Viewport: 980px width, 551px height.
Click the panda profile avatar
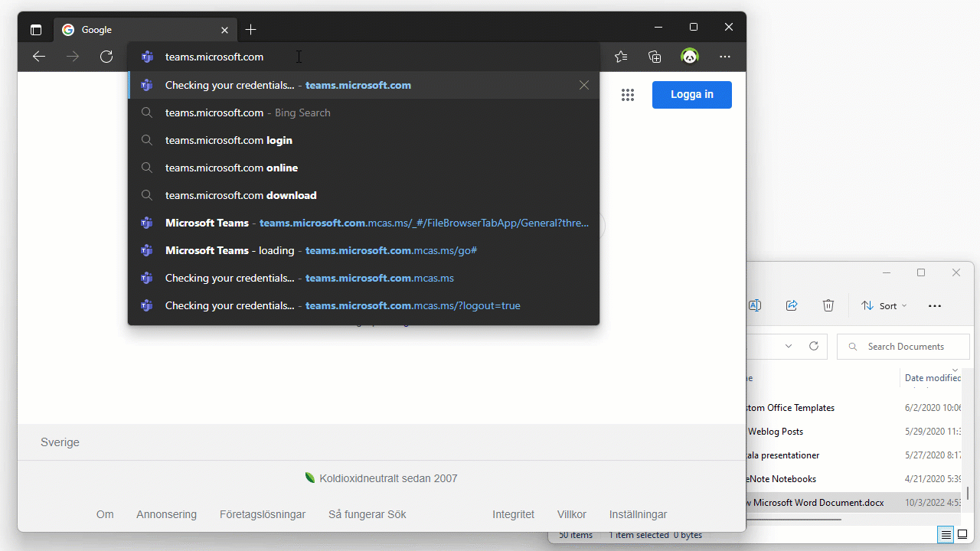click(x=690, y=57)
